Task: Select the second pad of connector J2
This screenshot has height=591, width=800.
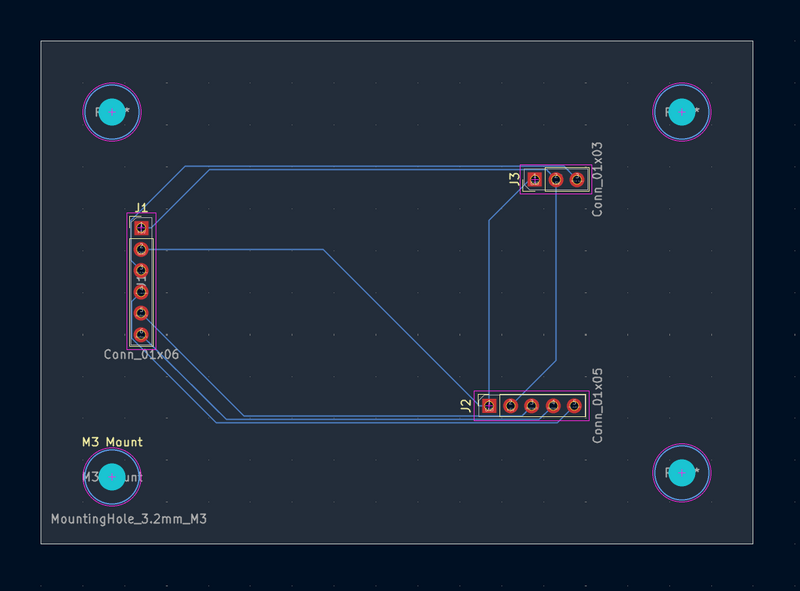Action: point(511,406)
